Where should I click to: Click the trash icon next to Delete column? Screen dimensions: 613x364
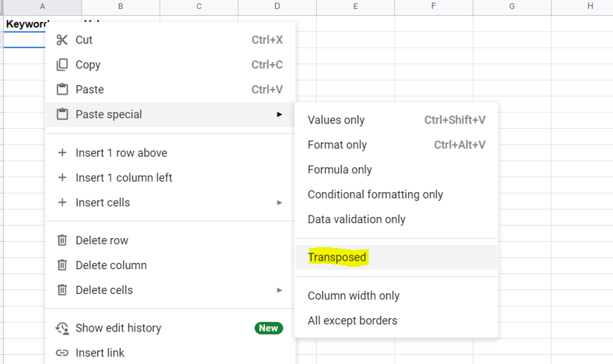pyautogui.click(x=63, y=265)
